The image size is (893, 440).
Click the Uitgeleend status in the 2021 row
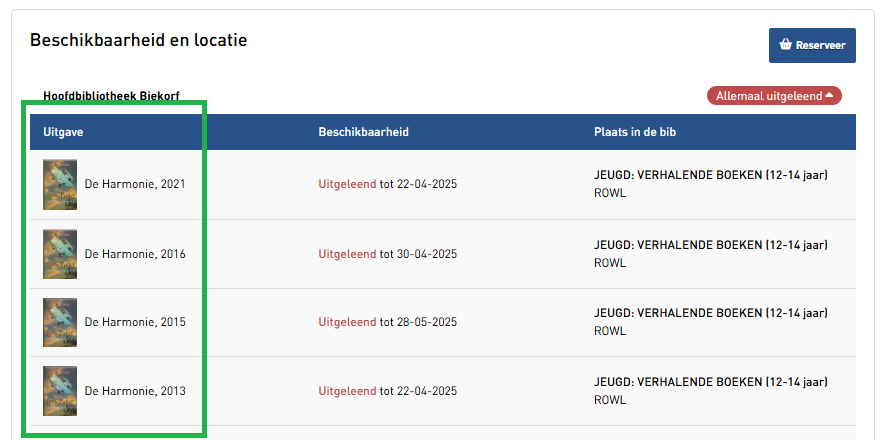(x=347, y=184)
